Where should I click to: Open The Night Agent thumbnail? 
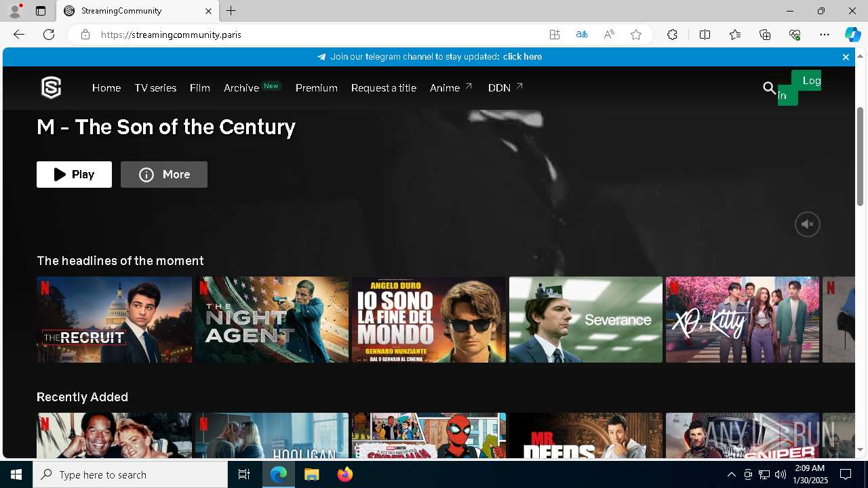pos(272,319)
